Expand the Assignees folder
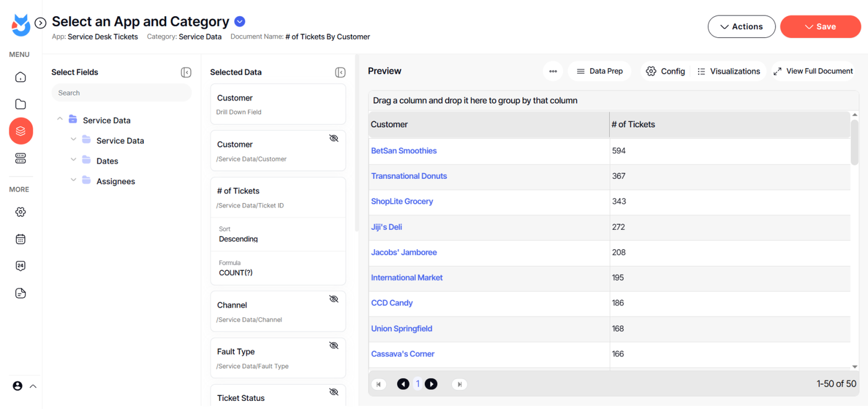Image resolution: width=868 pixels, height=409 pixels. (74, 181)
